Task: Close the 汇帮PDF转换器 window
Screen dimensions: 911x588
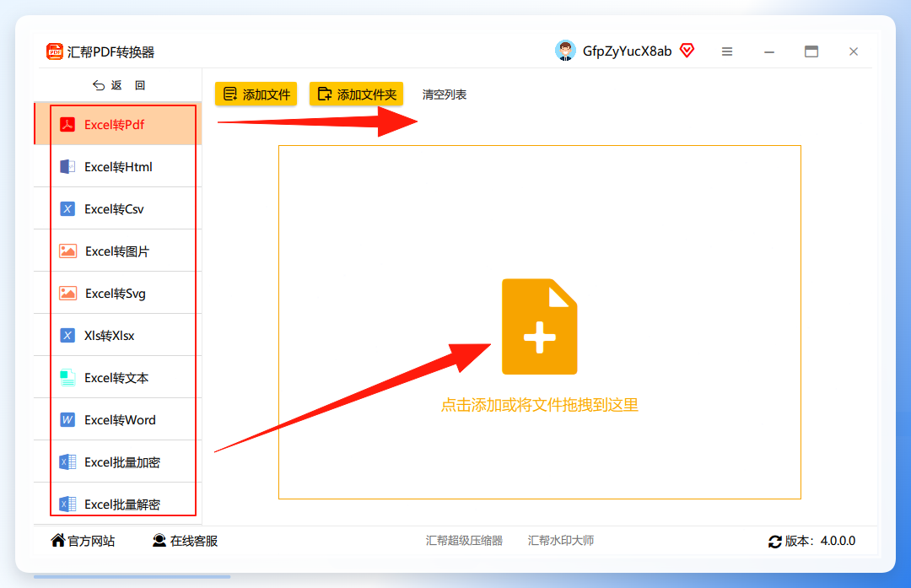Action: [x=854, y=51]
